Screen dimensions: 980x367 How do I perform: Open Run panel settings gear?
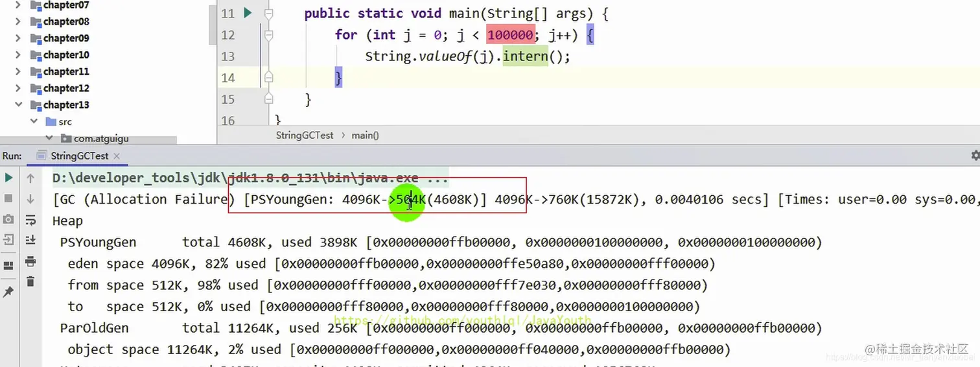975,156
